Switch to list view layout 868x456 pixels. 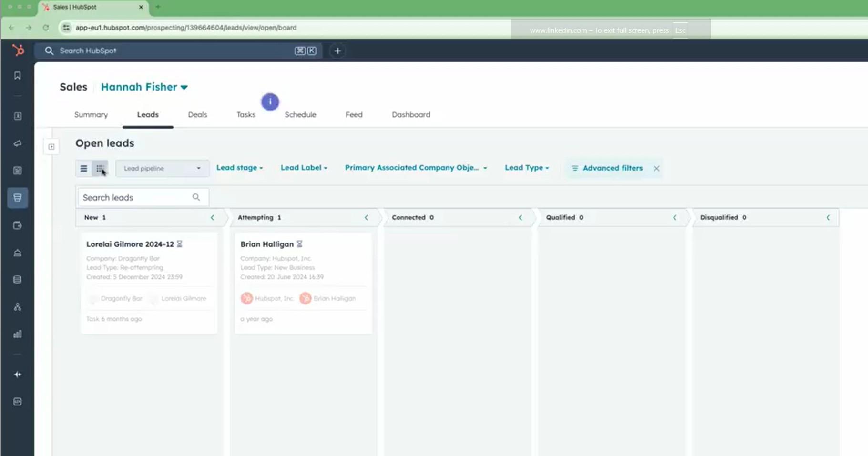[x=84, y=168]
